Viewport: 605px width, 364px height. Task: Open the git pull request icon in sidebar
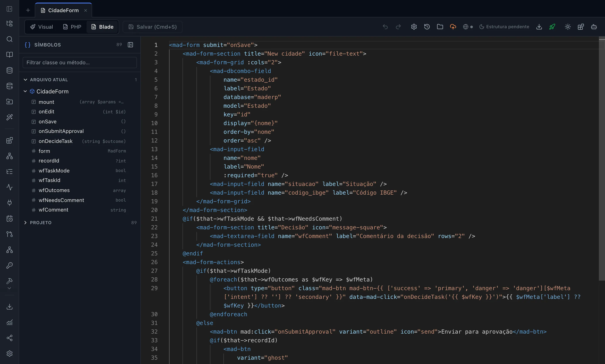click(9, 234)
